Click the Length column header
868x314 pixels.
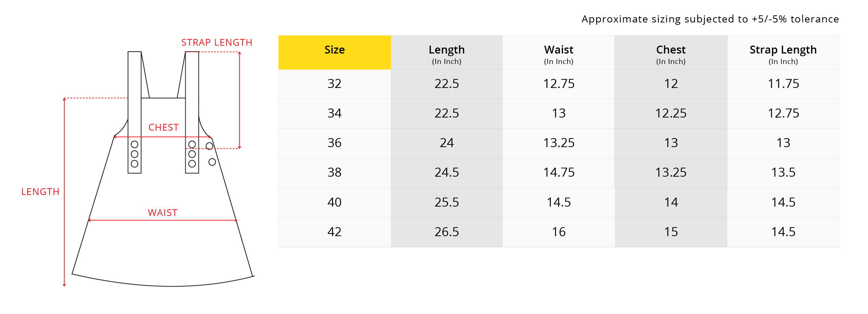(447, 53)
